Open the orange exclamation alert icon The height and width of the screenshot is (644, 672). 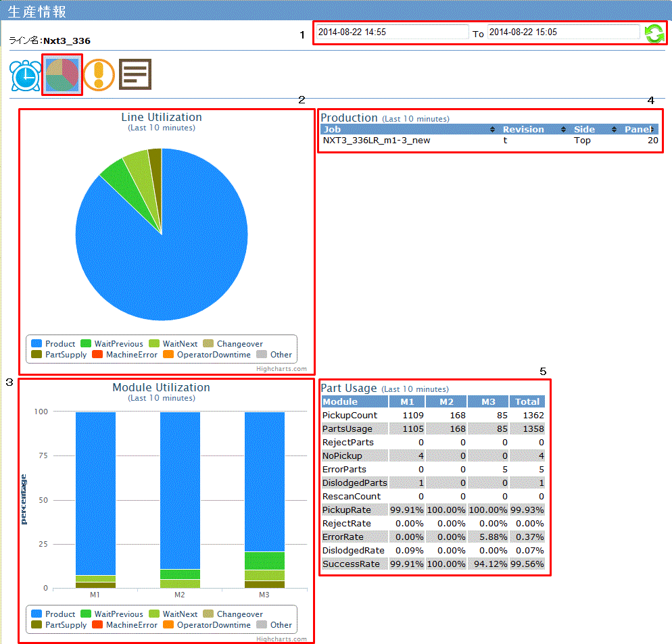(x=99, y=74)
